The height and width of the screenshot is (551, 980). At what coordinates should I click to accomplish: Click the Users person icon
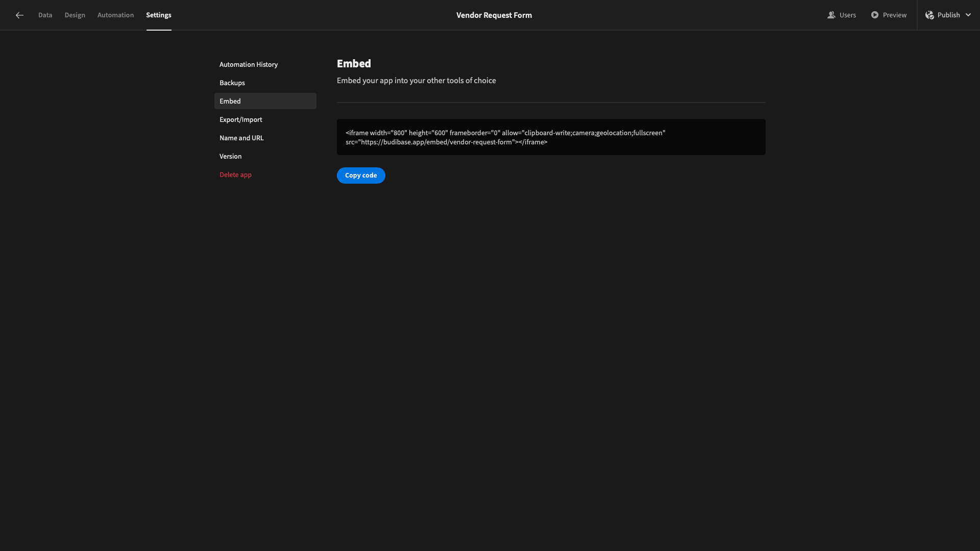(x=831, y=15)
